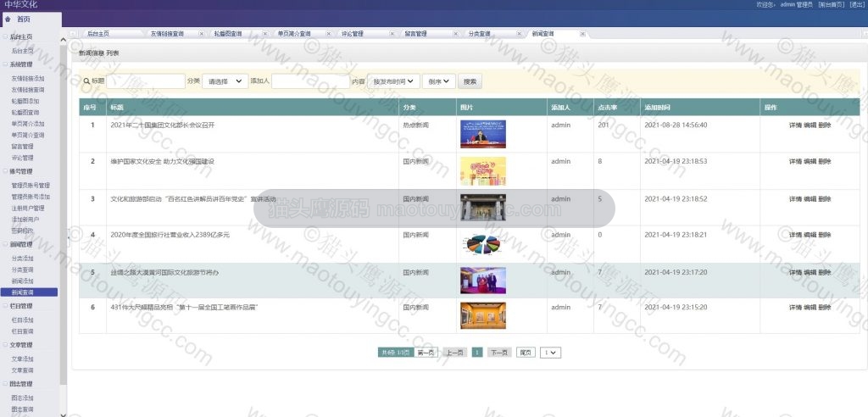Open 管理员账号管理 in sidebar
868x417 pixels.
31,186
